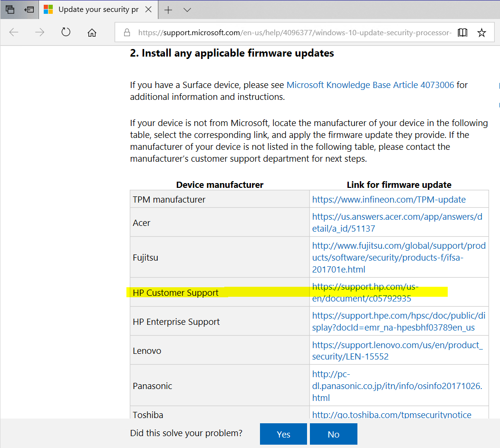Open the Infineon TPM-update link

(x=389, y=199)
